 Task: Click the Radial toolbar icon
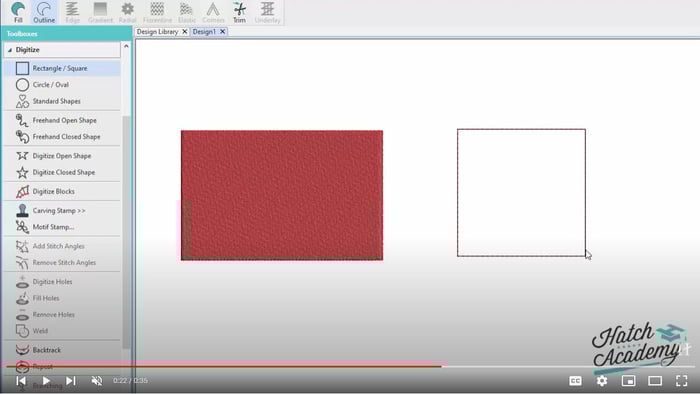tap(128, 12)
